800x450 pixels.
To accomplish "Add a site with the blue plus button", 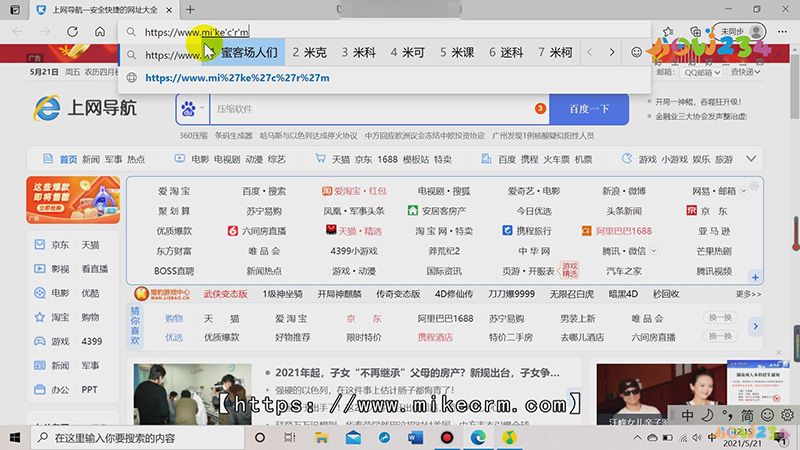I will tap(755, 277).
